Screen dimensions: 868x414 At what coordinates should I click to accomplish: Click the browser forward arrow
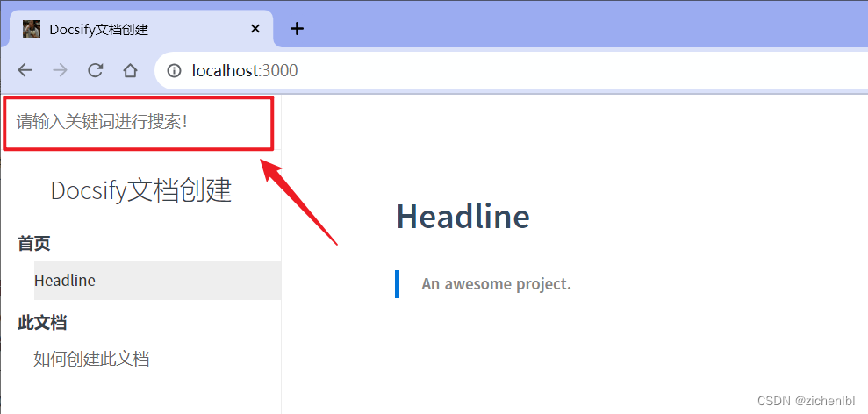click(x=60, y=70)
